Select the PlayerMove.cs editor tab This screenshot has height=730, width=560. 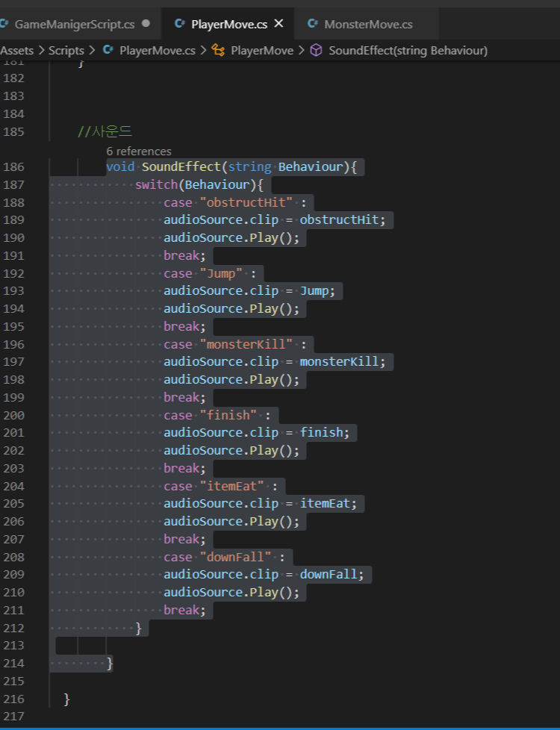(228, 24)
